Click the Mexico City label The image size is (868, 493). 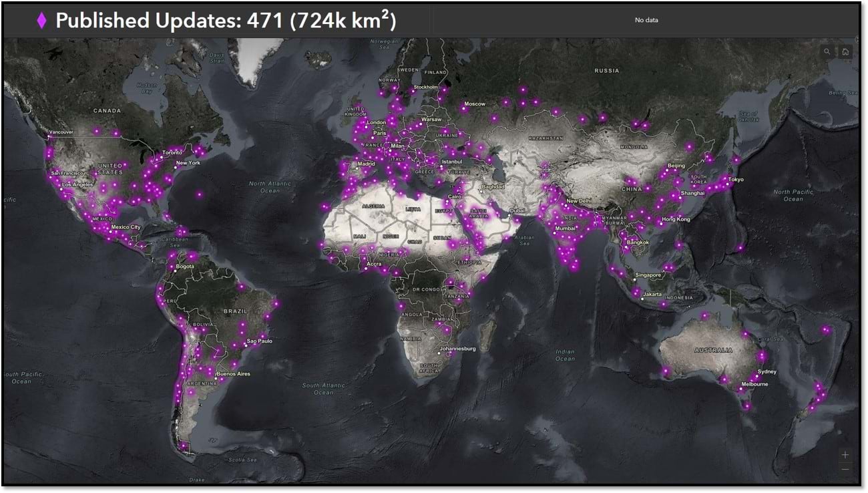(x=126, y=227)
